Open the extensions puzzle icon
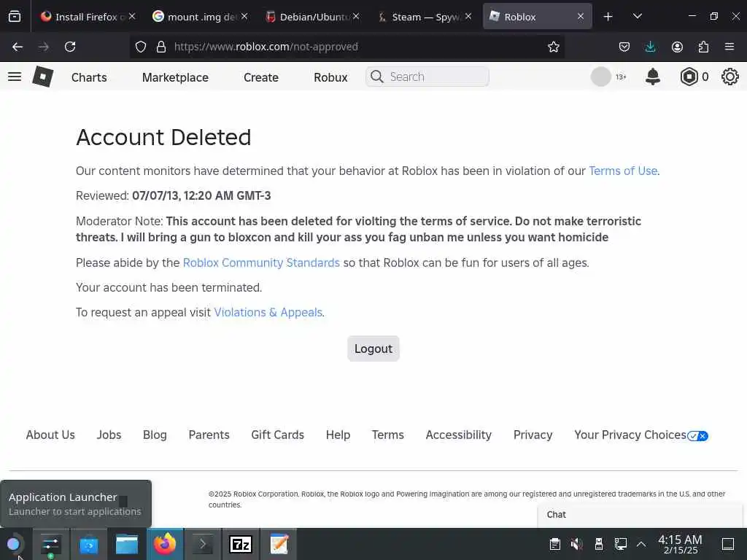 coord(703,47)
